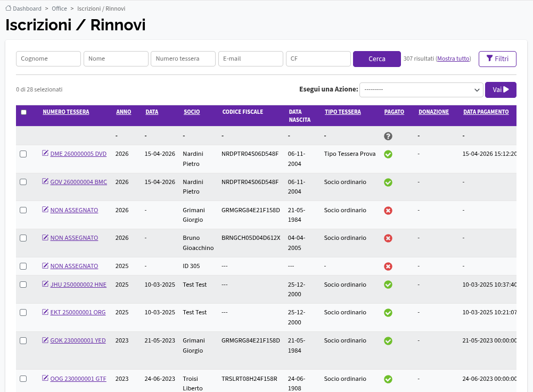Click the home icon beside Dashboard breadcrumb
533x392 pixels.
coord(9,8)
